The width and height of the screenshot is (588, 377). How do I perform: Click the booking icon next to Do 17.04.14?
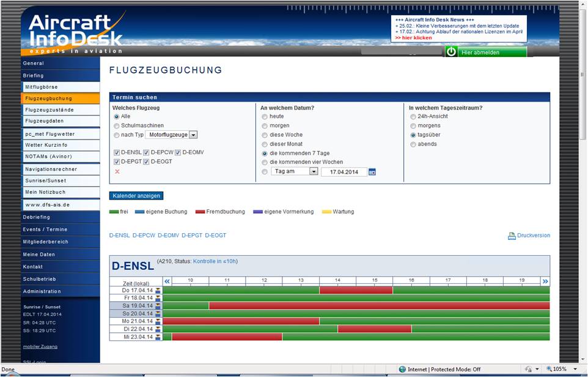(x=159, y=290)
